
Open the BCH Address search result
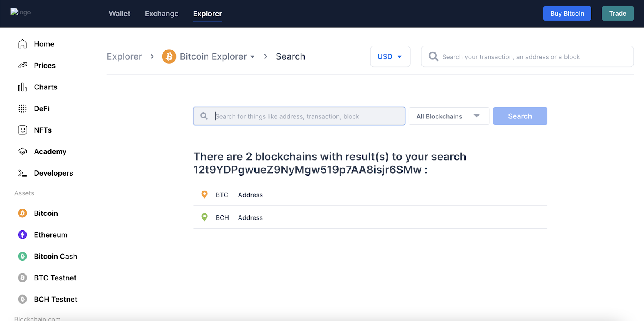370,217
